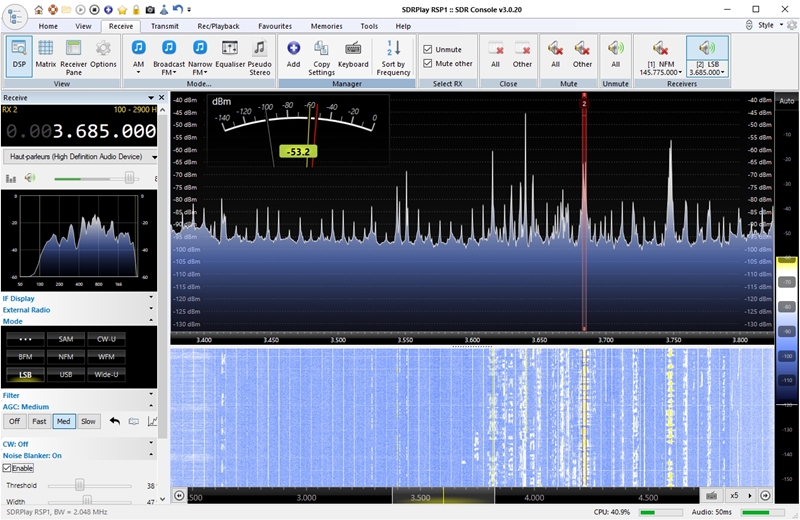Screen dimensions: 800x520
Task: Adjust Noise Blanker Width slider
Action: click(89, 501)
